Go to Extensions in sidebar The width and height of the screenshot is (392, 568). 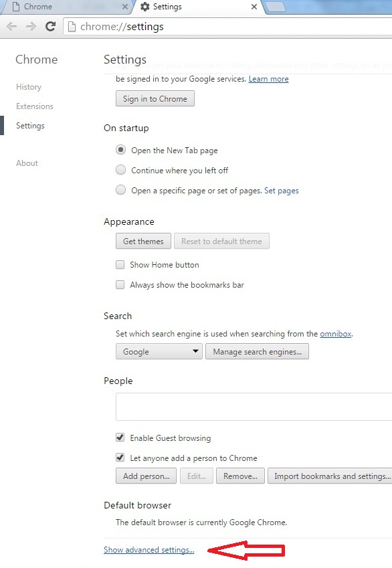(35, 106)
